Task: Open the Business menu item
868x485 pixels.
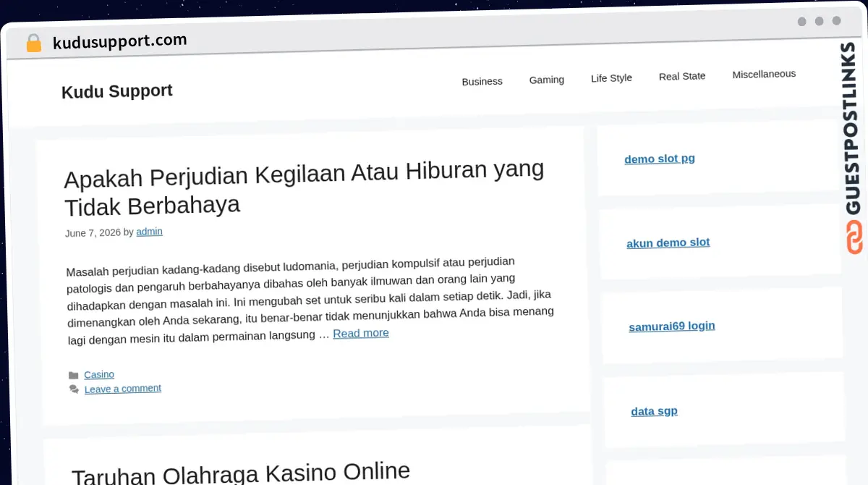Action: [482, 81]
